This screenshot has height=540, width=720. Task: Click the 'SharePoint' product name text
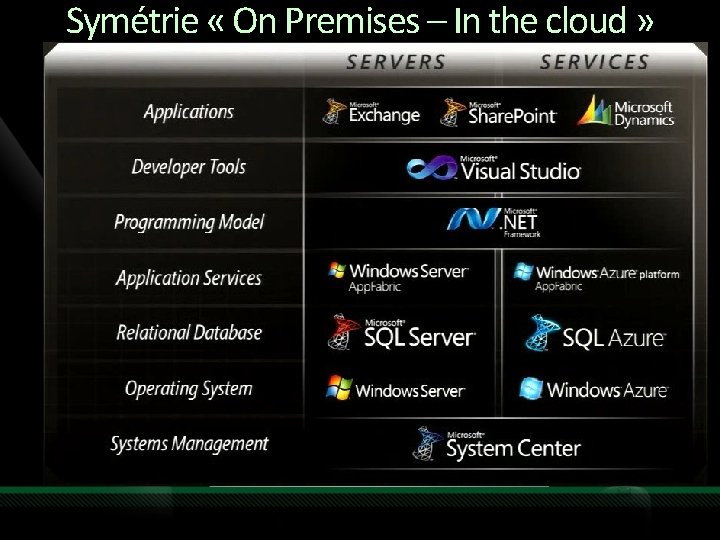512,116
